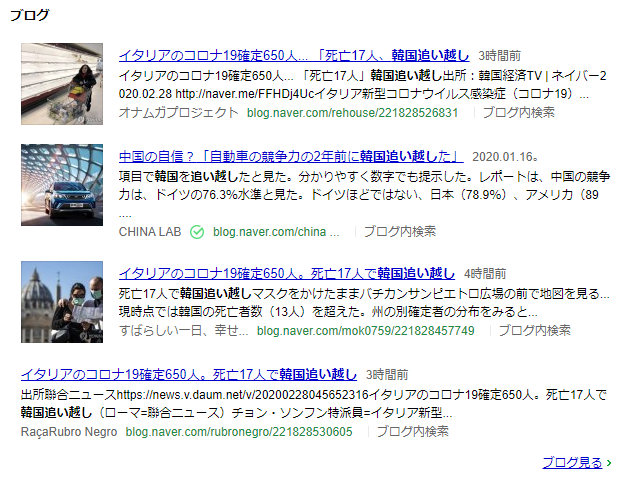624x486 pixels.
Task: Open the CHINA LAB blog name
Action: tap(150, 232)
